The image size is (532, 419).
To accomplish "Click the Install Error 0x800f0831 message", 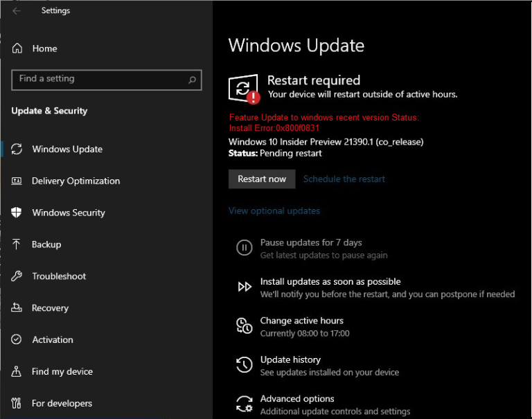I will click(x=274, y=128).
